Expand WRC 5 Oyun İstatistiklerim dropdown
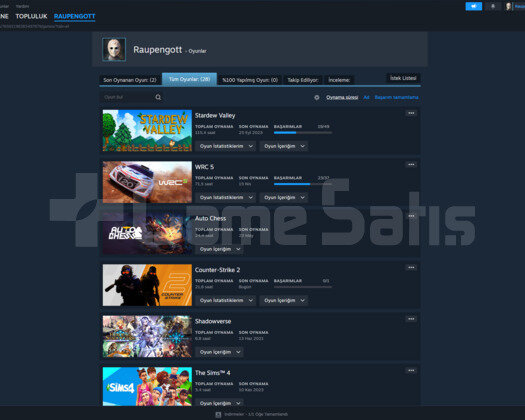 (226, 198)
